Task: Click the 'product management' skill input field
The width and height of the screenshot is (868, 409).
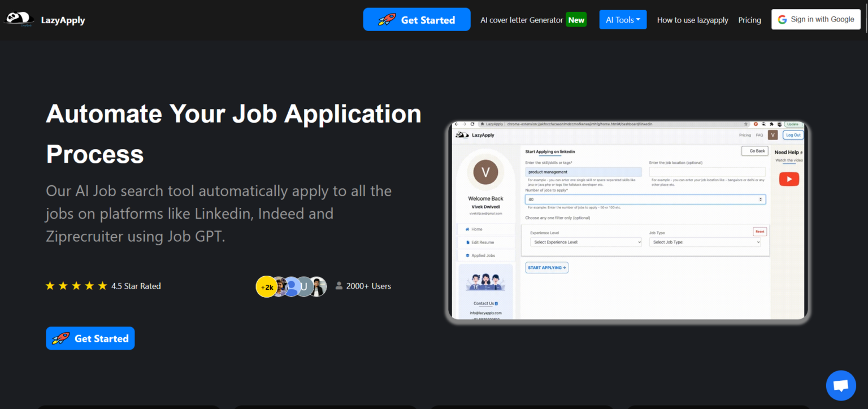Action: click(x=583, y=172)
